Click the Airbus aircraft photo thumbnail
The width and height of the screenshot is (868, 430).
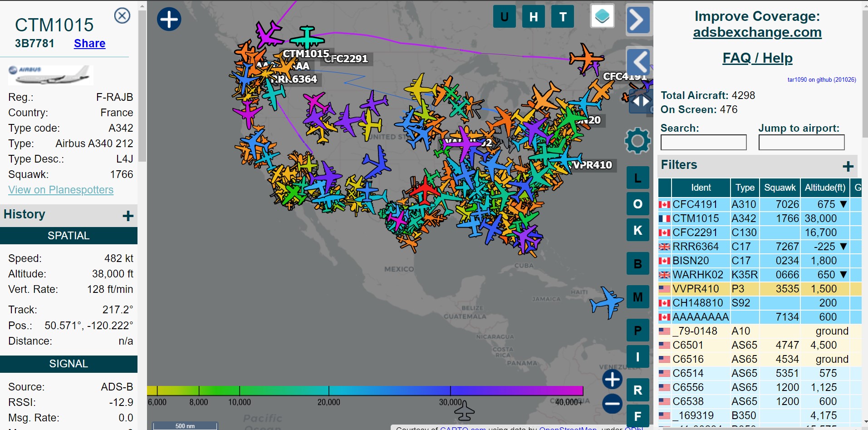tap(51, 75)
